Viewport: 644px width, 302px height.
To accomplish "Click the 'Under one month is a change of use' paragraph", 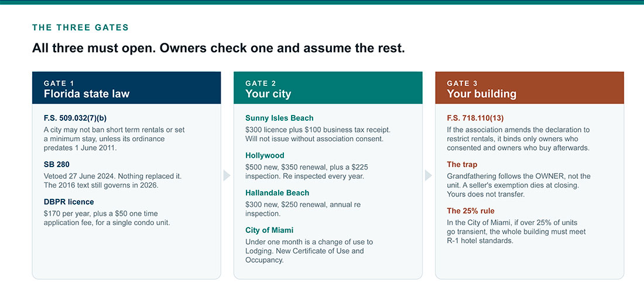I will click(309, 251).
